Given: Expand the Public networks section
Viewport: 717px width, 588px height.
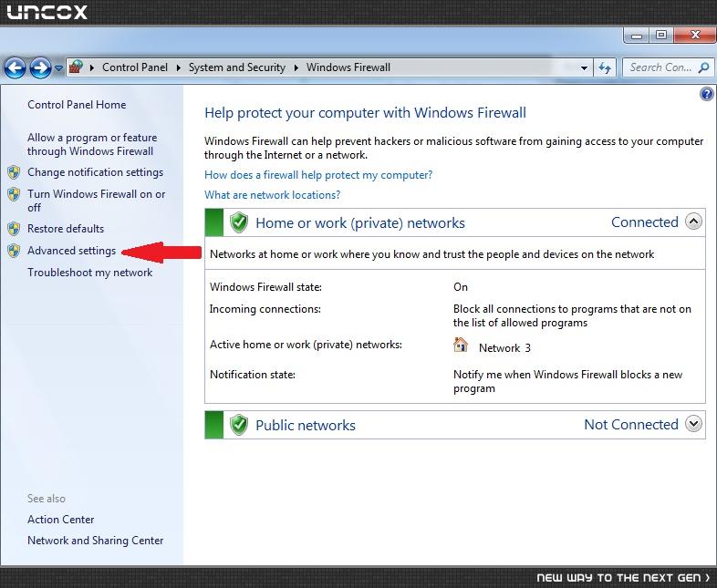Looking at the screenshot, I should pos(693,424).
